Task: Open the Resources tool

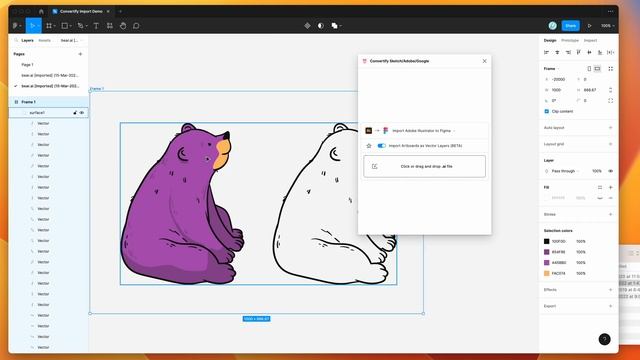Action: tap(109, 26)
